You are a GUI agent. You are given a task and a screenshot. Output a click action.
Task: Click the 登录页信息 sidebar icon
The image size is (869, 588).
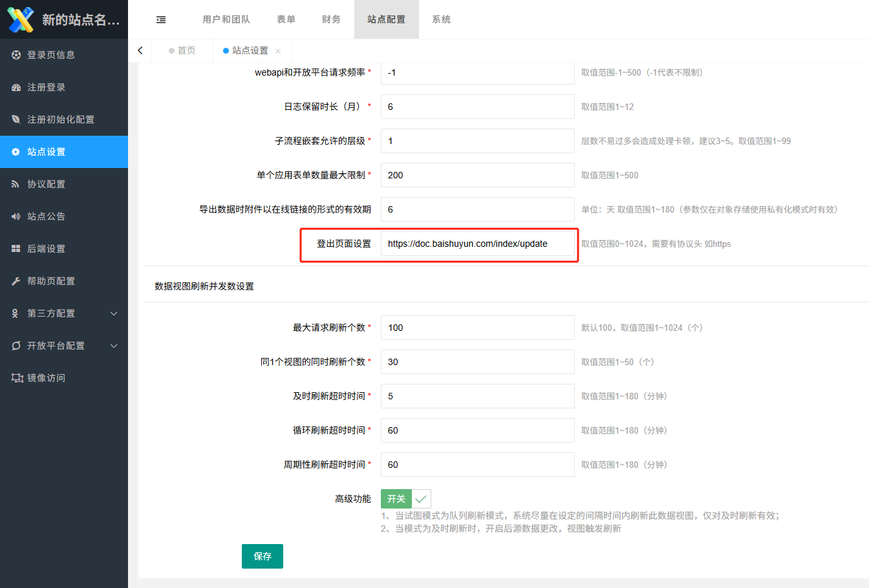tap(16, 55)
